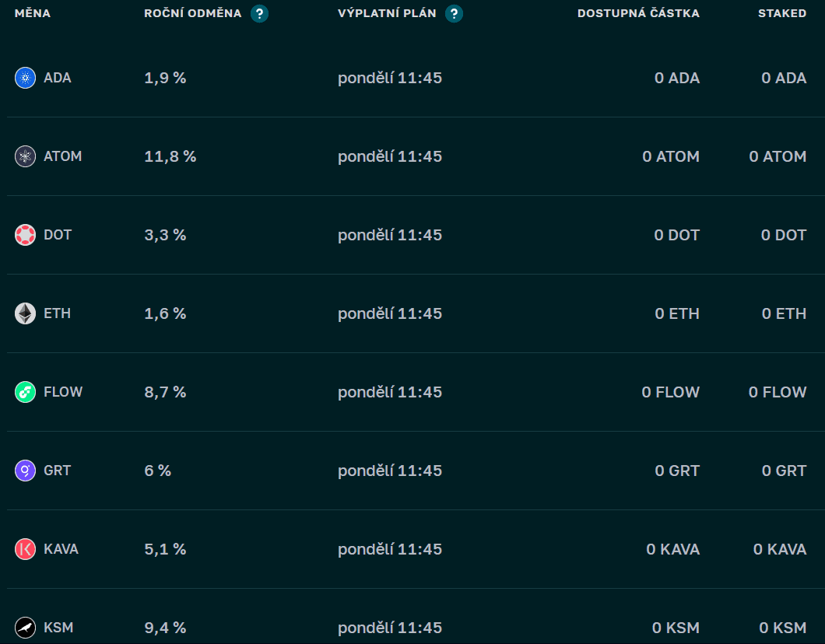Click the KSM coin icon

pos(25,627)
